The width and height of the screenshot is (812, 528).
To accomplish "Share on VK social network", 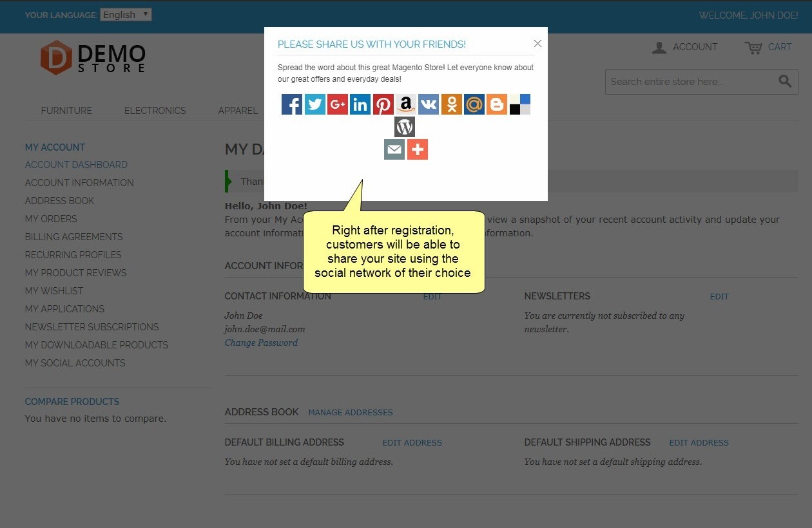I will [x=429, y=104].
